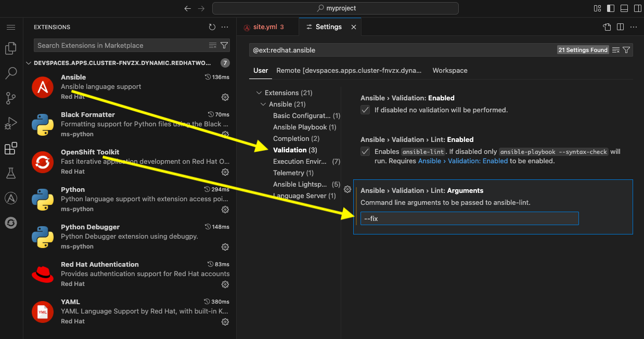The image size is (644, 339).
Task: Split the Settings editor to the side
Action: (620, 27)
